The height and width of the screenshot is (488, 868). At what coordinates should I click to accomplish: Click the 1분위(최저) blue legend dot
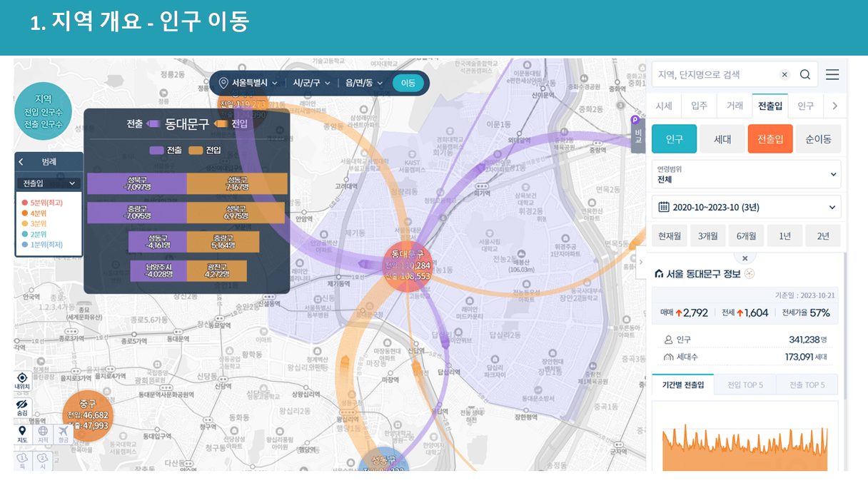(x=25, y=245)
